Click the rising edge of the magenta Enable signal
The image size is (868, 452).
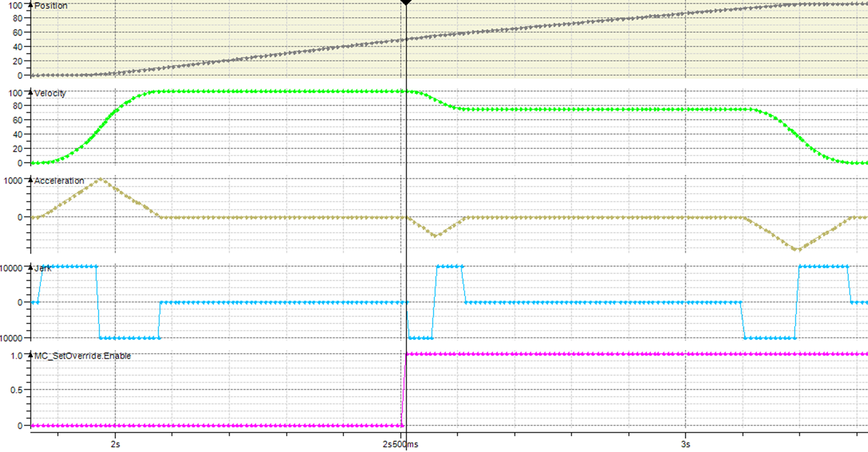click(x=404, y=389)
